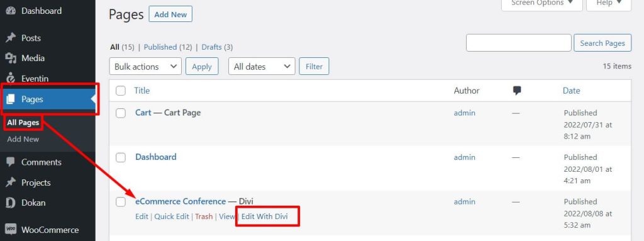The width and height of the screenshot is (644, 241).
Task: Select All Pages submenu item
Action: tap(23, 123)
